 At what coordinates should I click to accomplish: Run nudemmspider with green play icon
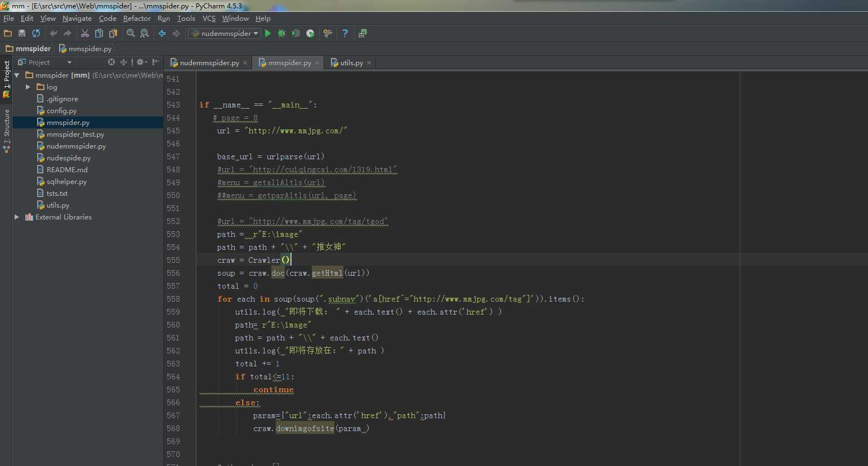tap(268, 33)
